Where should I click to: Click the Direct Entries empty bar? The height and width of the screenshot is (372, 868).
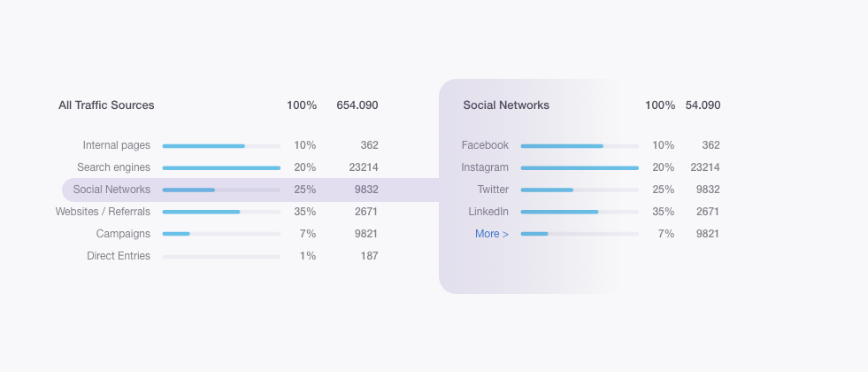click(221, 256)
